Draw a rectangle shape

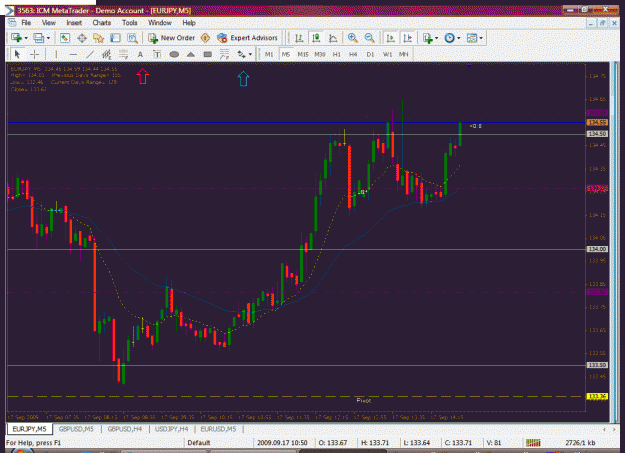tap(208, 54)
